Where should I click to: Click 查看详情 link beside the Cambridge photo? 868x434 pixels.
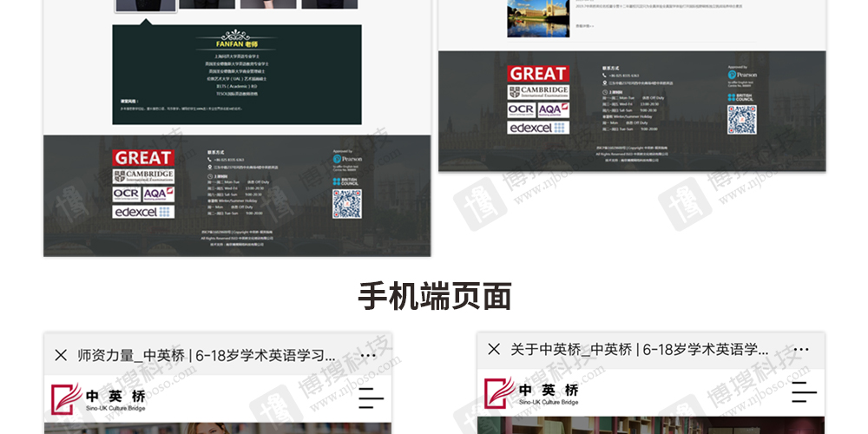click(x=584, y=26)
